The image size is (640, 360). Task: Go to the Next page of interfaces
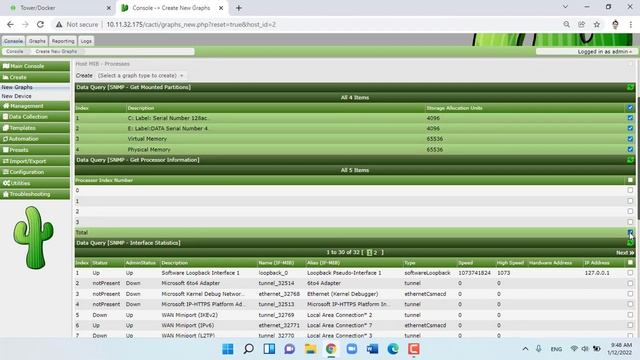(x=625, y=253)
